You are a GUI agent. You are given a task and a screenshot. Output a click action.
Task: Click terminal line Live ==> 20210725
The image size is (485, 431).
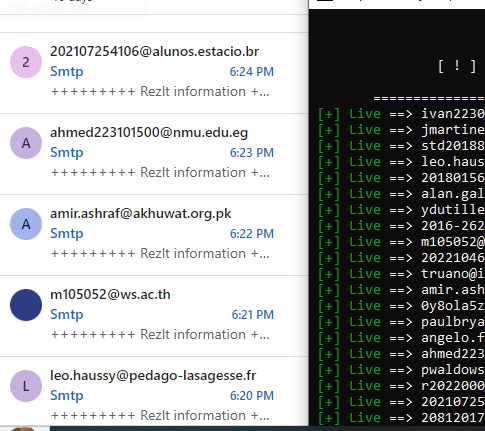point(401,402)
